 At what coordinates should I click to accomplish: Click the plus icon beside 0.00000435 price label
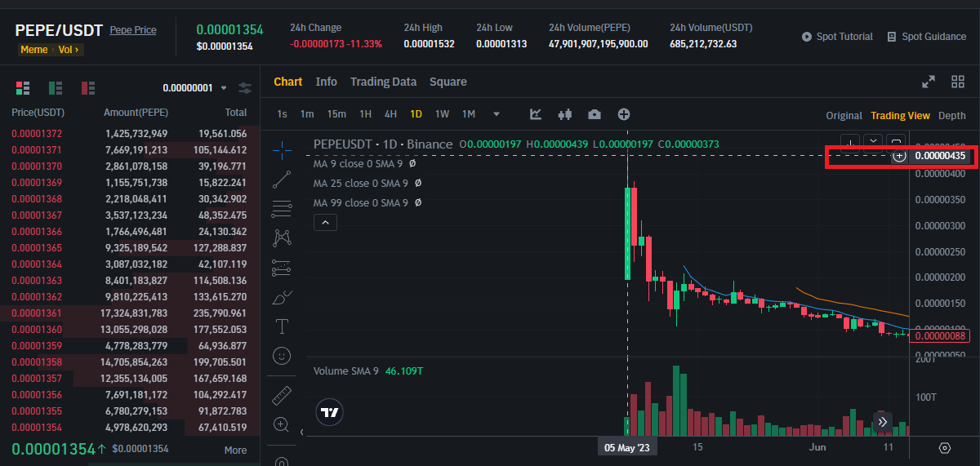899,155
